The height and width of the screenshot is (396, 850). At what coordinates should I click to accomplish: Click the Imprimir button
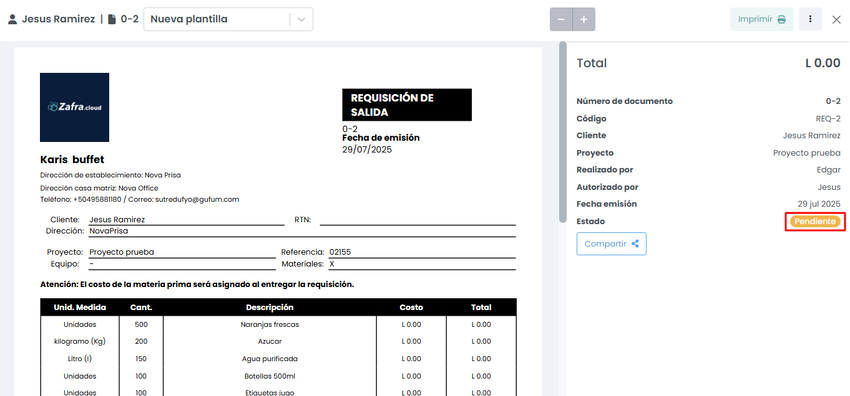coord(762,19)
